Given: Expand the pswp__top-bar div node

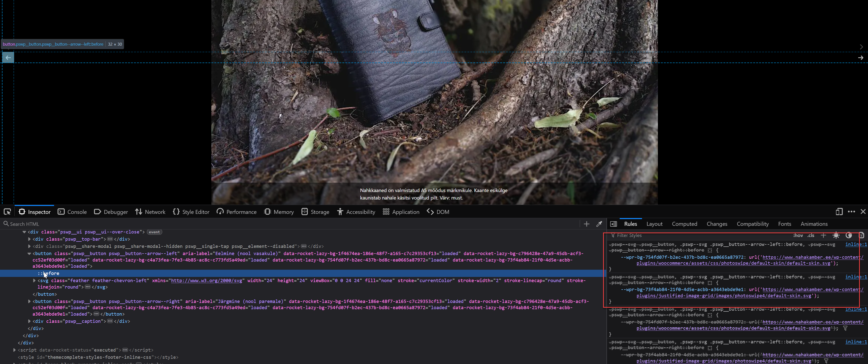Looking at the screenshot, I should (x=29, y=239).
